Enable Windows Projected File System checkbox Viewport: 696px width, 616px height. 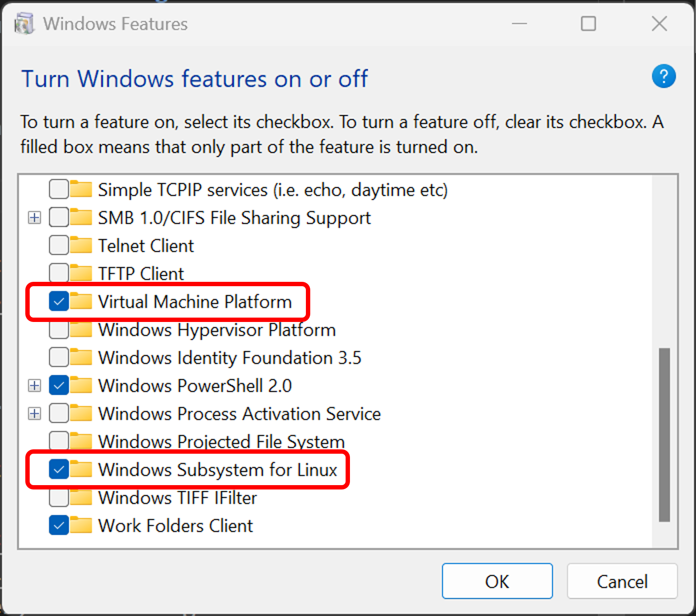pos(59,441)
